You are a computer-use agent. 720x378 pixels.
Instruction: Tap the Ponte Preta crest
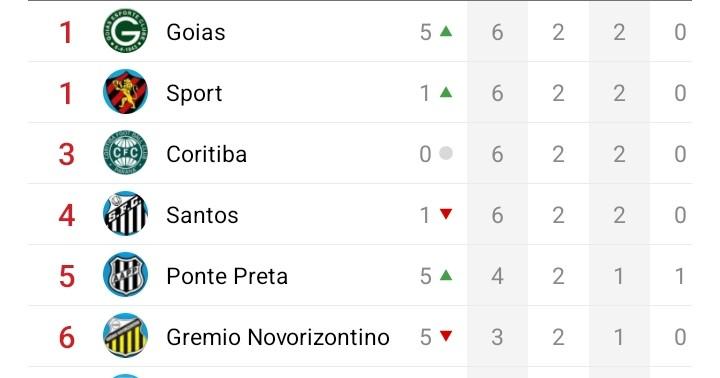coord(125,275)
